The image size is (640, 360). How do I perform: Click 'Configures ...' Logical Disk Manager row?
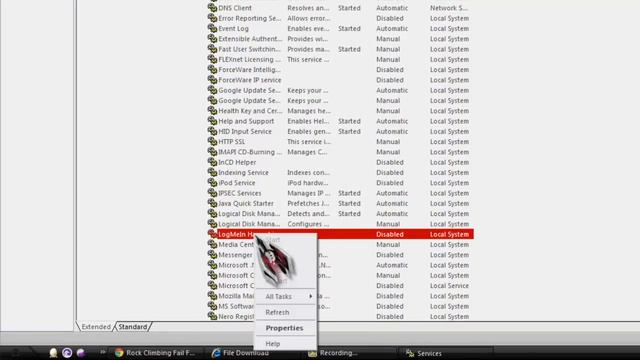pyautogui.click(x=308, y=224)
